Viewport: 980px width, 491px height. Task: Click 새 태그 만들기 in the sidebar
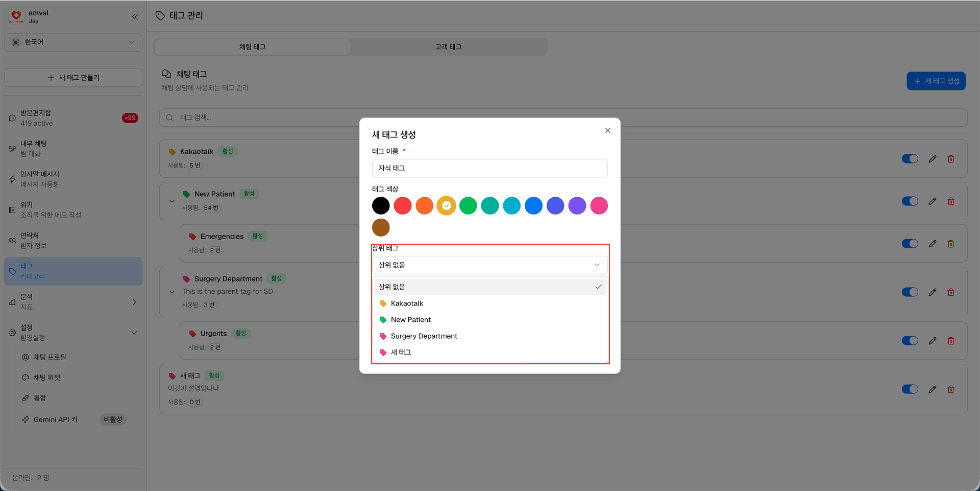point(73,77)
